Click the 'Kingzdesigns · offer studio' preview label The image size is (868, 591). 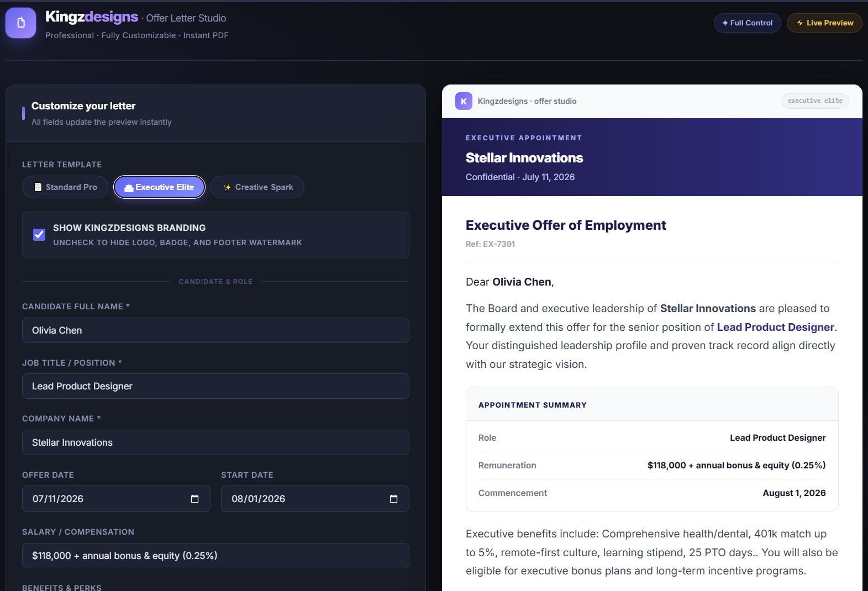coord(527,101)
